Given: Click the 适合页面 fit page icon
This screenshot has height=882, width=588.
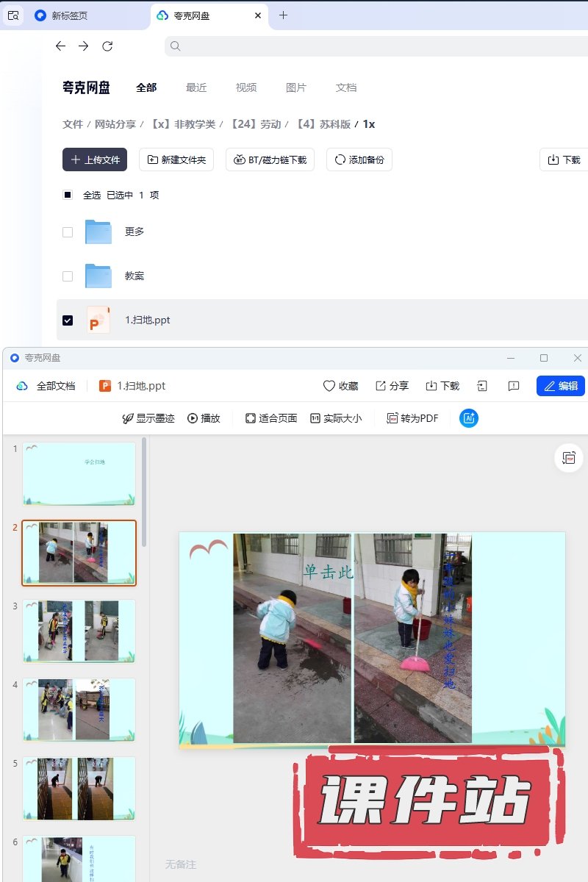Looking at the screenshot, I should tap(250, 418).
